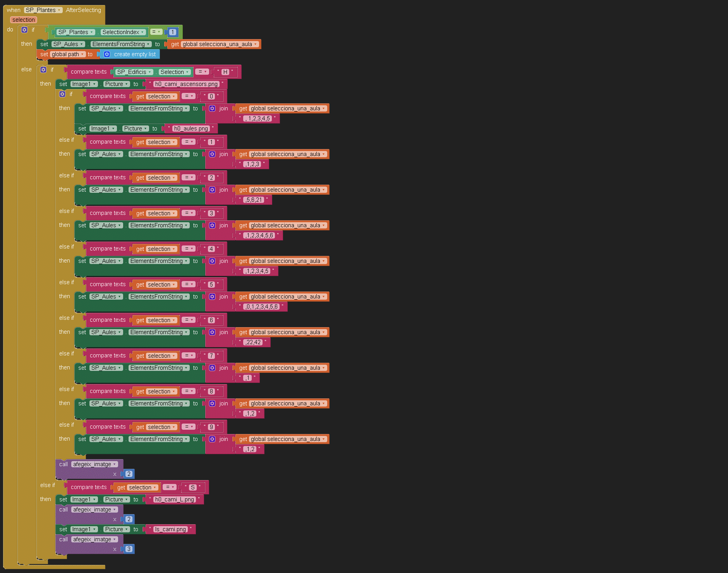Open equals operator dropdown beside the "S" text
The image size is (728, 573).
pos(169,487)
